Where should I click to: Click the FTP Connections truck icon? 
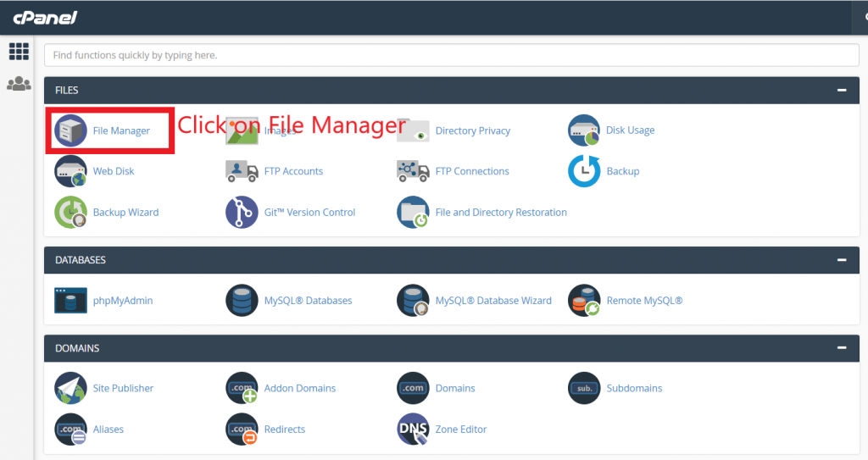click(413, 171)
